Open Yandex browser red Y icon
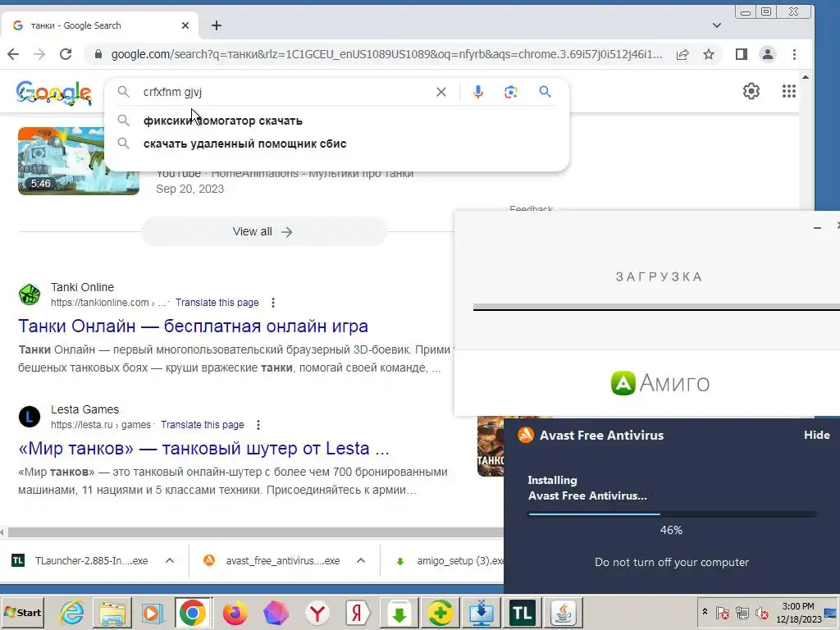 317,612
